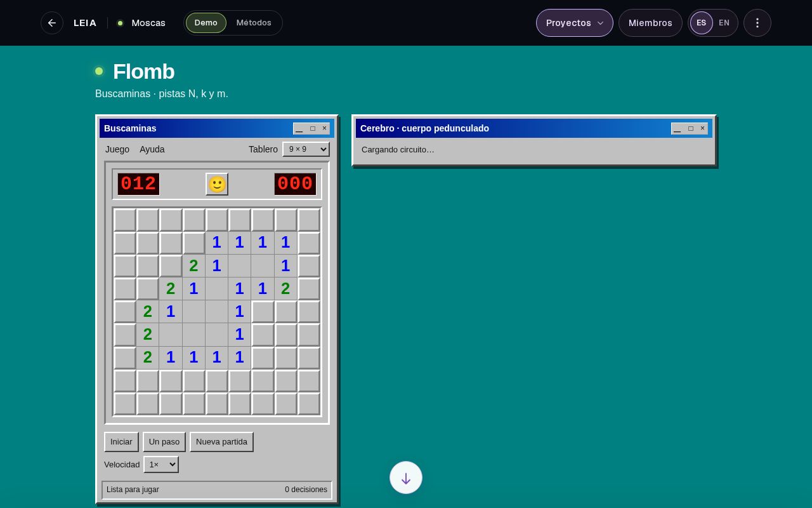Switch language to ES
812x508 pixels.
[x=702, y=23]
